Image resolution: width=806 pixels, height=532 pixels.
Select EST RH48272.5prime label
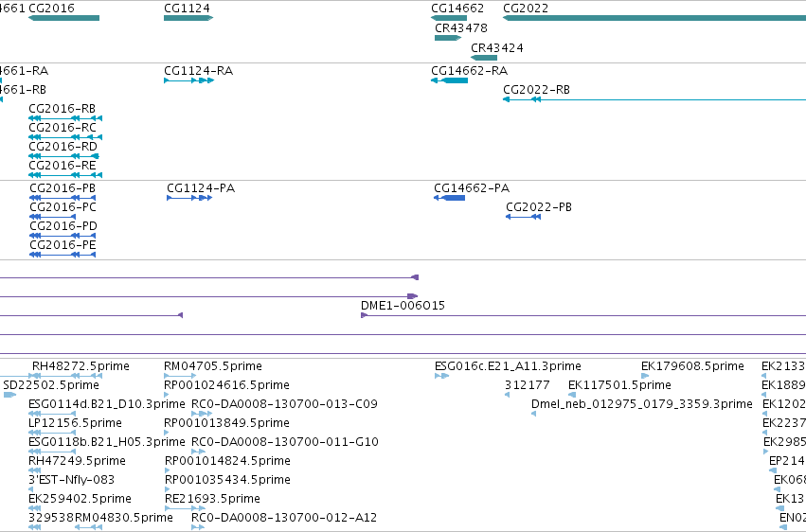[81, 366]
